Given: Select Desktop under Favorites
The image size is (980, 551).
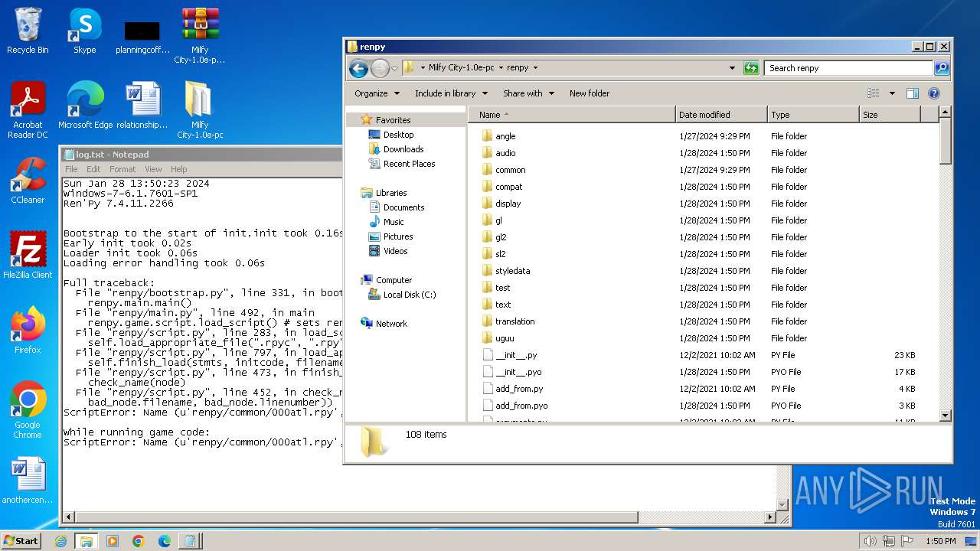Looking at the screenshot, I should click(x=398, y=135).
